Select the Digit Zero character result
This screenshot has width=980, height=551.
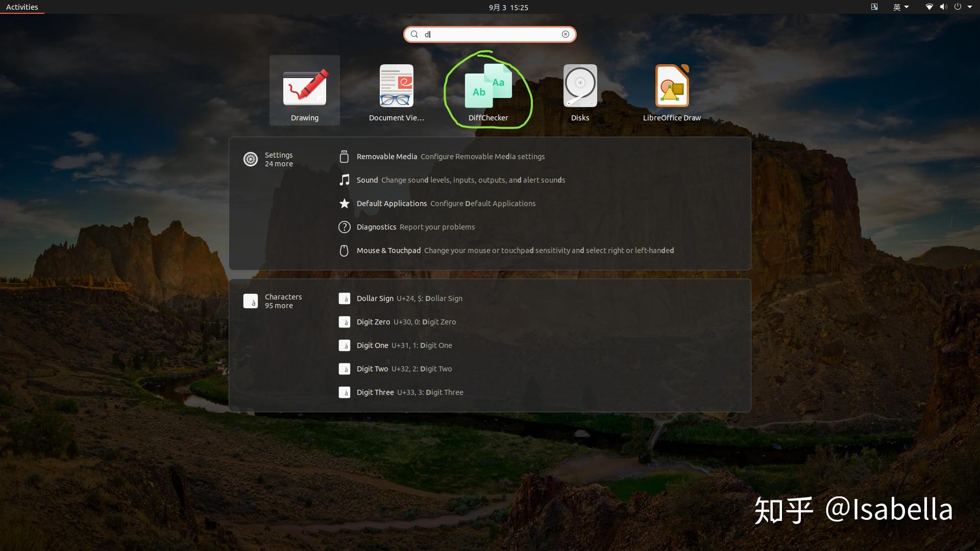pyautogui.click(x=541, y=322)
